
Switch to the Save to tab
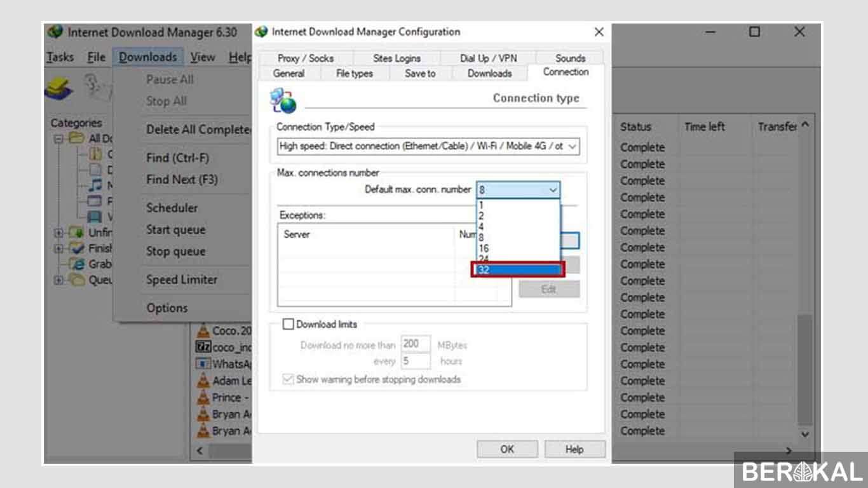click(420, 73)
